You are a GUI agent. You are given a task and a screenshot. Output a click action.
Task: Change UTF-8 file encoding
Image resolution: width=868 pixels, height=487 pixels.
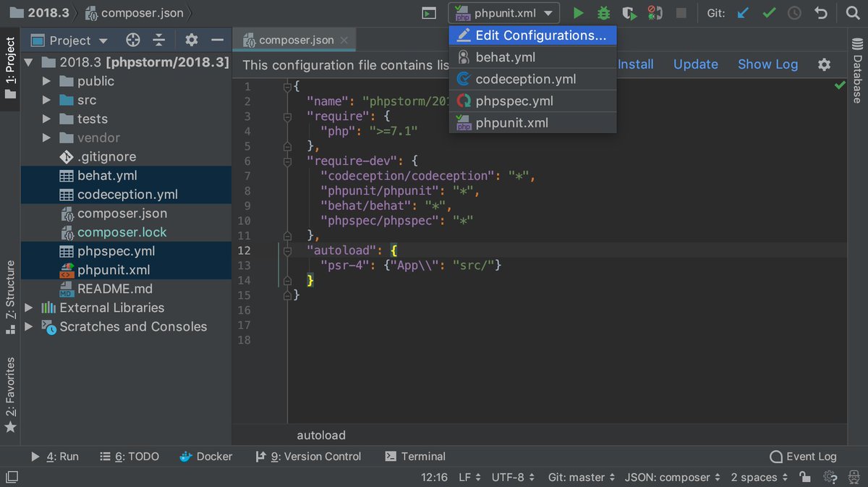514,478
